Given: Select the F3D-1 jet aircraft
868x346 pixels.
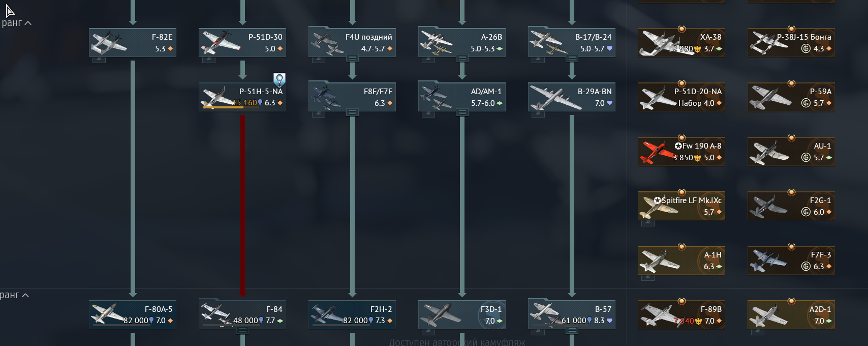Looking at the screenshot, I should click(x=462, y=314).
